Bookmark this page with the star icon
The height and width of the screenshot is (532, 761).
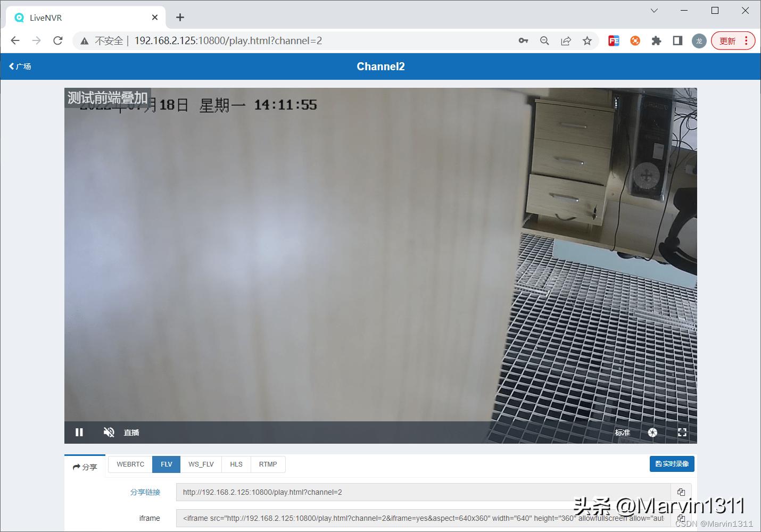pyautogui.click(x=587, y=40)
